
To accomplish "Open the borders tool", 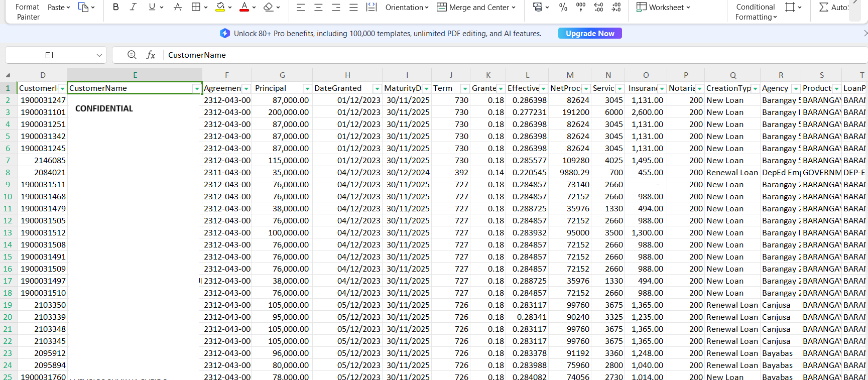I will click(196, 7).
